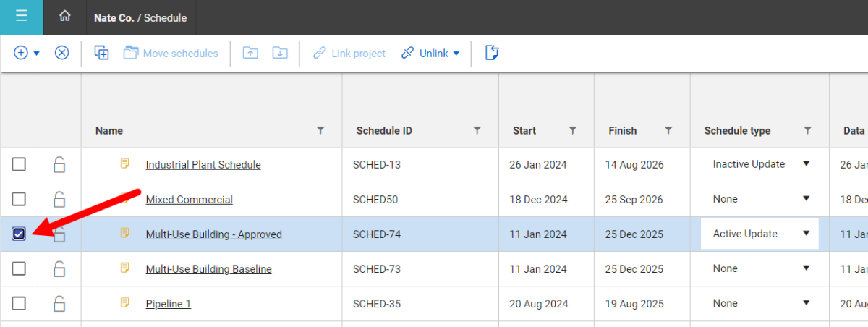The width and height of the screenshot is (868, 327).
Task: Click the add schedule plus icon
Action: coord(22,53)
